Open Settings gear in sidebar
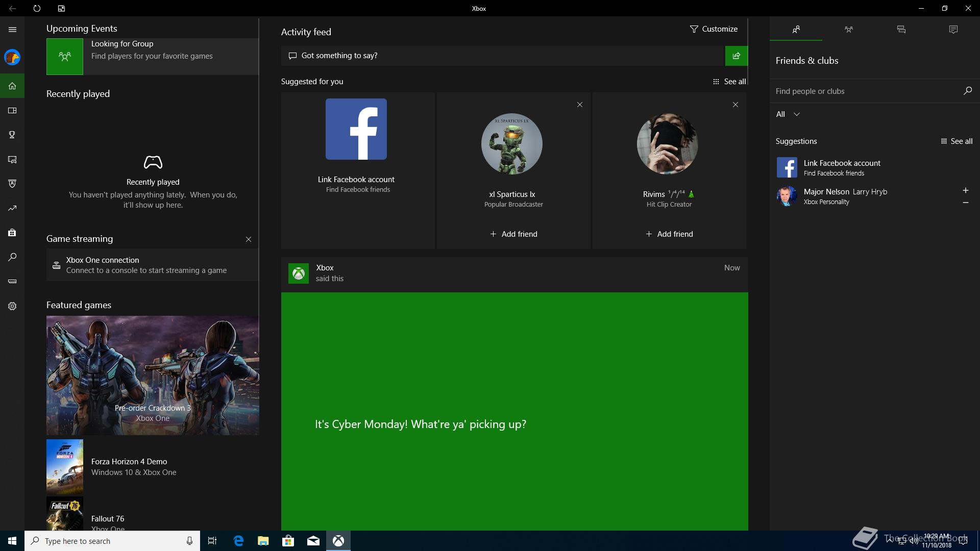This screenshot has height=551, width=980. (x=12, y=306)
